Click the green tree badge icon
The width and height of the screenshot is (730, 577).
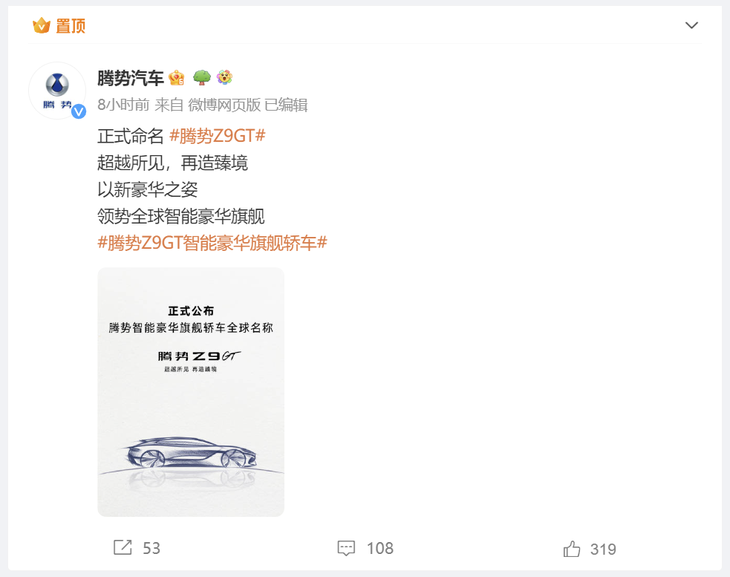pos(202,77)
